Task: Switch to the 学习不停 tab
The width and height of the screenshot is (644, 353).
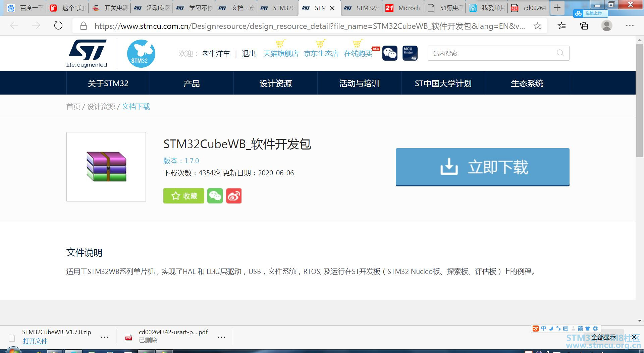Action: pyautogui.click(x=194, y=8)
